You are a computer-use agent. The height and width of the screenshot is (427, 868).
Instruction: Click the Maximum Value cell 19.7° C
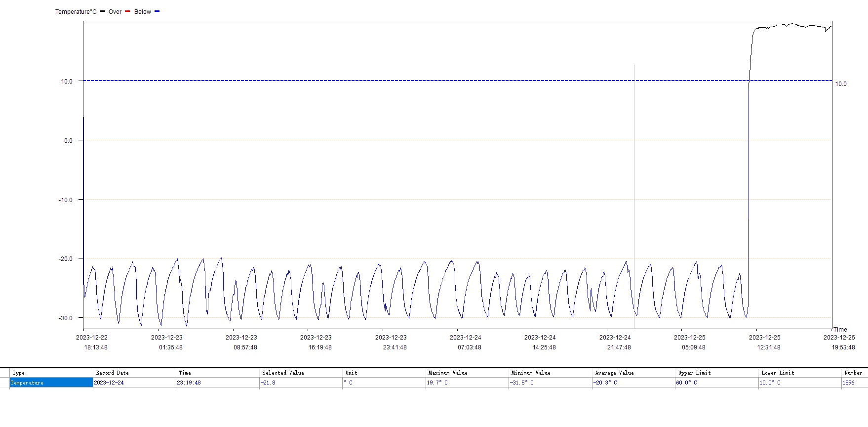tap(467, 383)
